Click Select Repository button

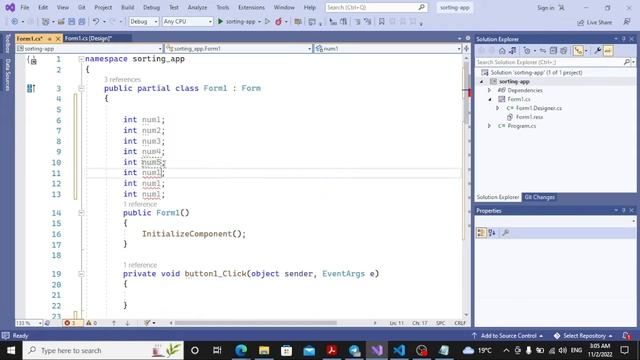coord(583,336)
